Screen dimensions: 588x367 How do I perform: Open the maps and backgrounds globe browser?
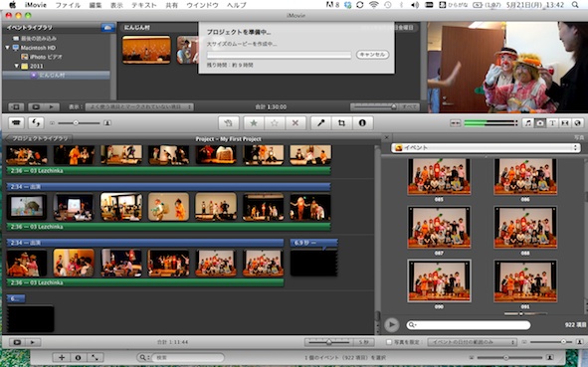point(577,123)
